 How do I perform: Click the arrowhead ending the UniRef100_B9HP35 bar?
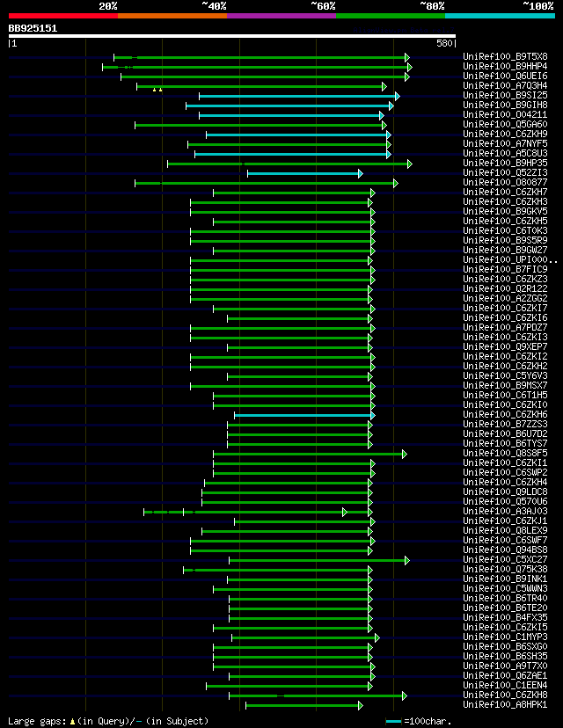click(x=409, y=164)
